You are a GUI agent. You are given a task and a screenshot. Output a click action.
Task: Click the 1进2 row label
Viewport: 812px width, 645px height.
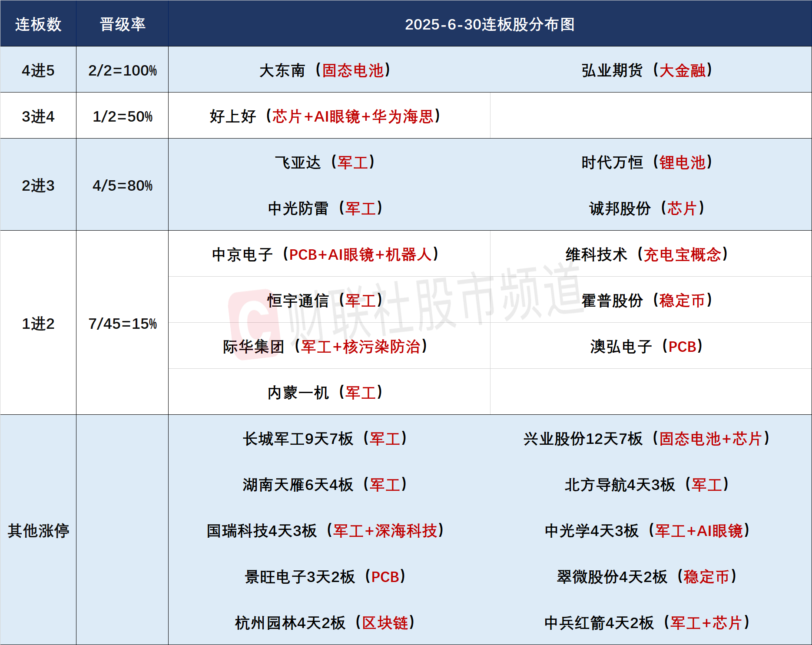[38, 323]
